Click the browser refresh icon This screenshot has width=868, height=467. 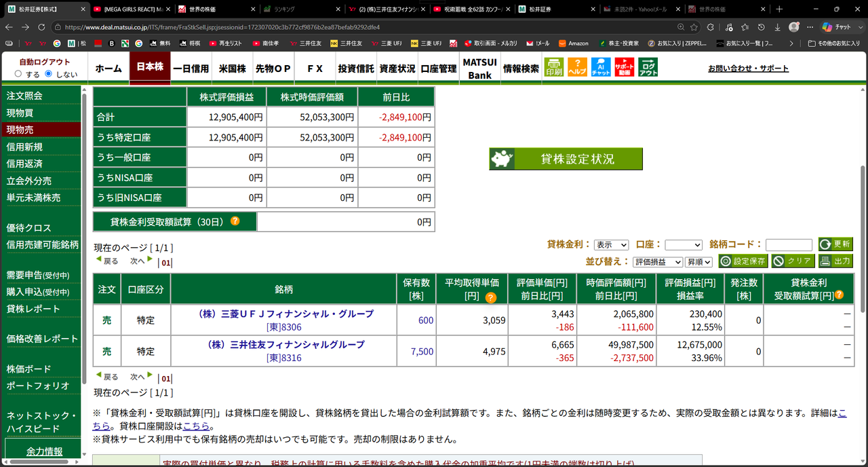pos(41,27)
